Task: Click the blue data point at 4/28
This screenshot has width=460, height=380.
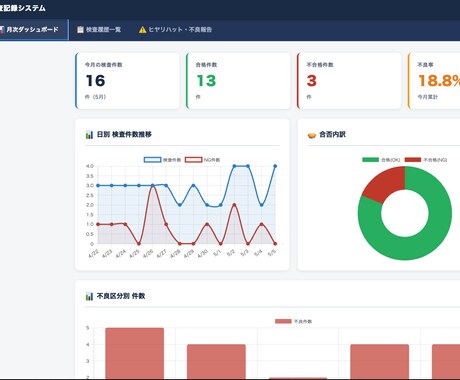Action: click(x=180, y=205)
